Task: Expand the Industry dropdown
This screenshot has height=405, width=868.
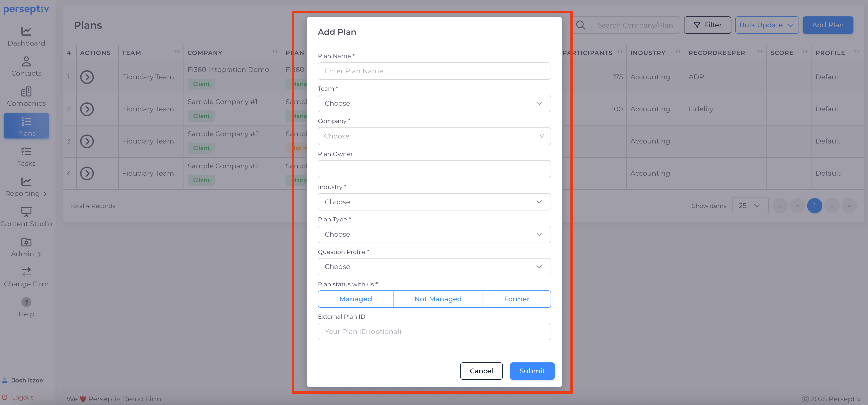Action: (x=434, y=202)
